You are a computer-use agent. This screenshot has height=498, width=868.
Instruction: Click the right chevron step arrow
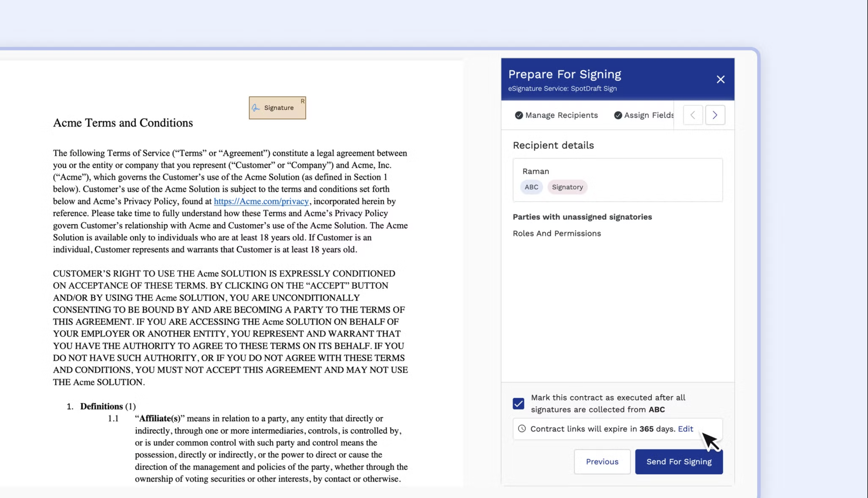[715, 115]
